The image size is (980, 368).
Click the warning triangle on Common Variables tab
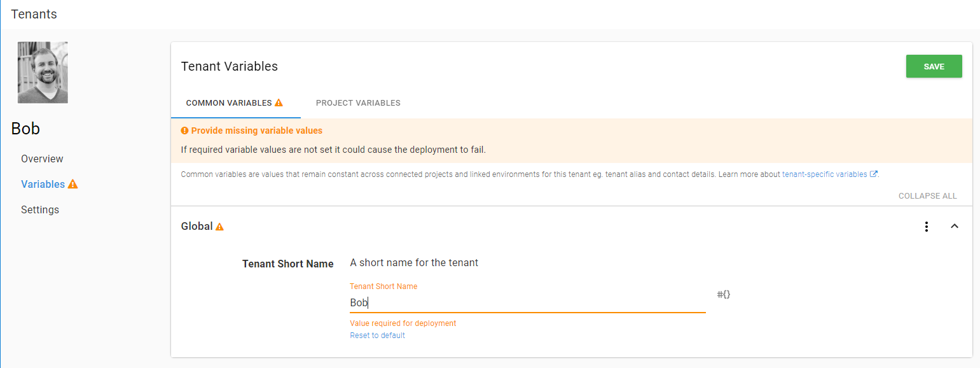[279, 103]
